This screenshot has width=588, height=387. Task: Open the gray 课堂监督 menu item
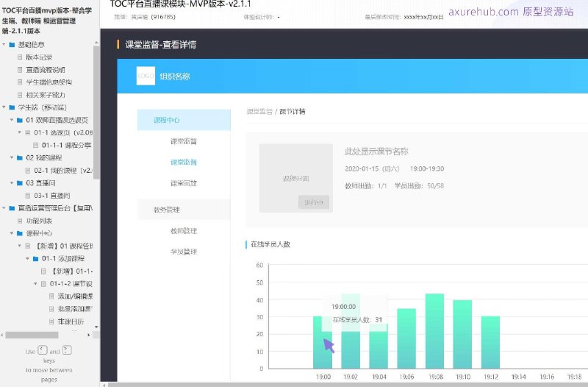pos(183,141)
